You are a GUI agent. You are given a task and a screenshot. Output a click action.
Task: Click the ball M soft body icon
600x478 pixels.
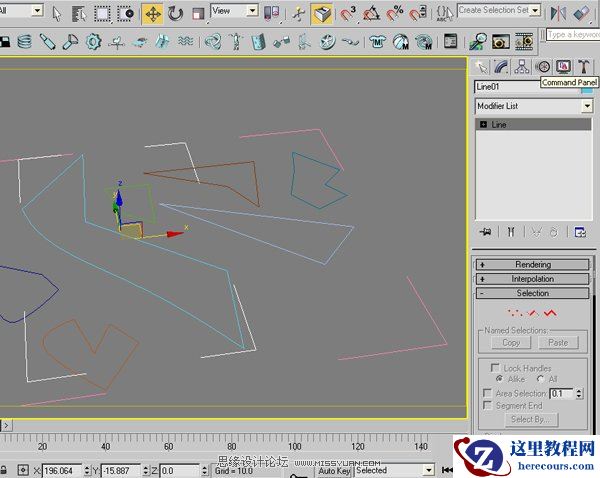(400, 42)
